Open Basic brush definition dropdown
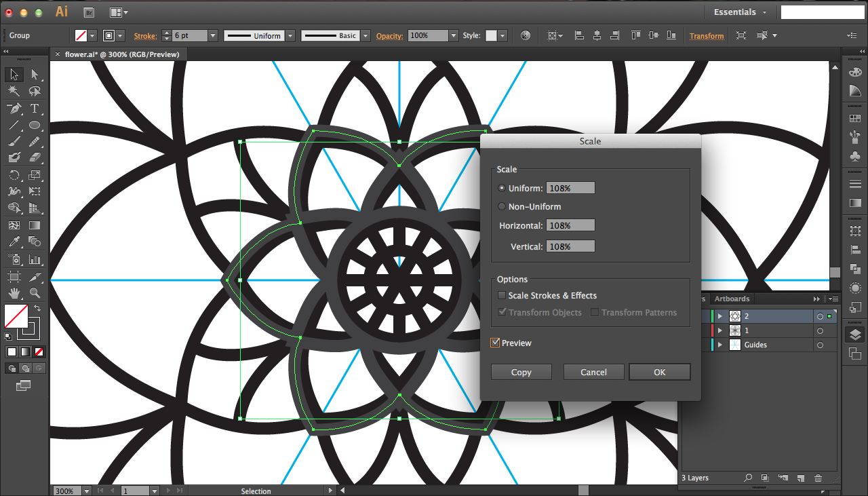This screenshot has height=496, width=868. (x=366, y=35)
